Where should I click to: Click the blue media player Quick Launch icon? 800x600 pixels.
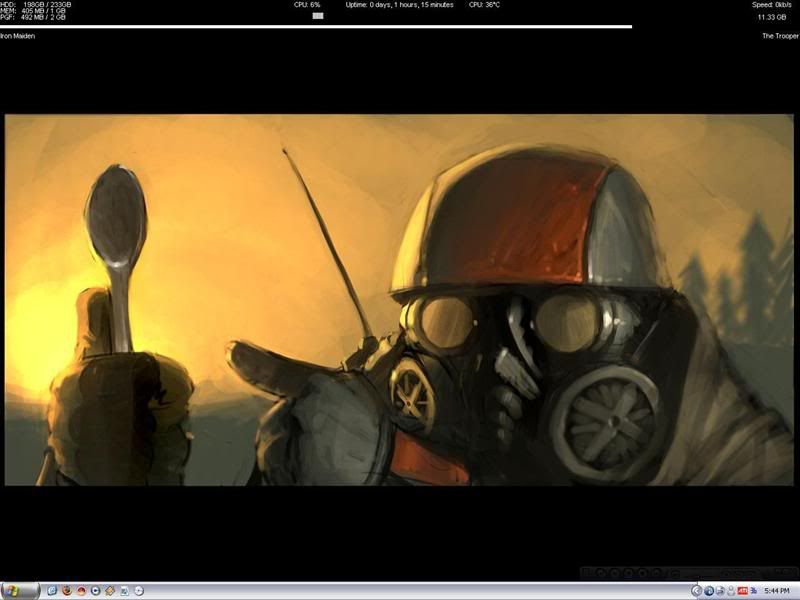pos(95,591)
